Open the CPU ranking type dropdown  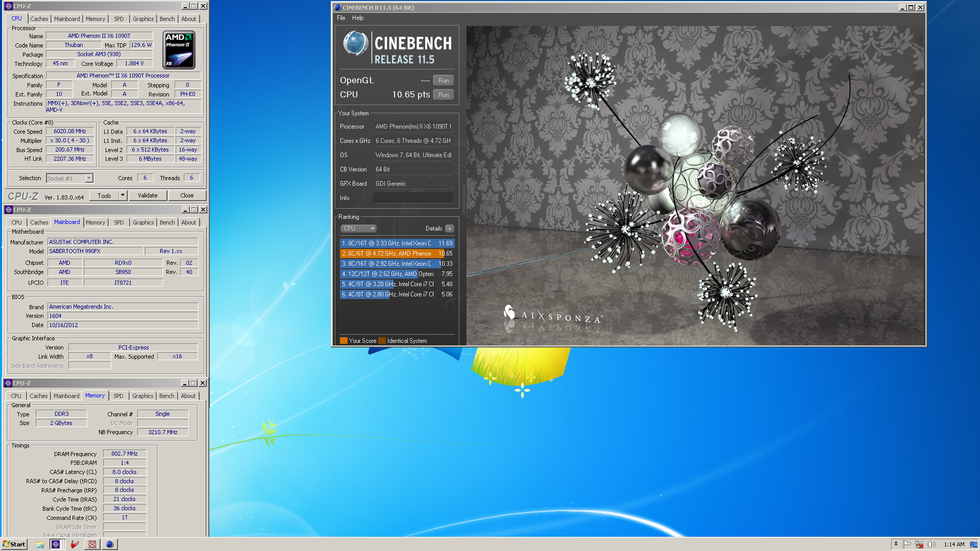tap(359, 229)
